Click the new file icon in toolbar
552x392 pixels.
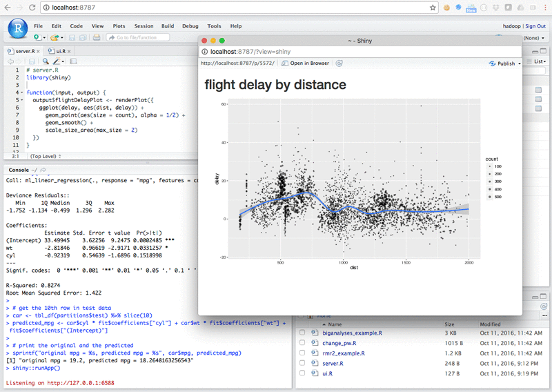click(37, 37)
